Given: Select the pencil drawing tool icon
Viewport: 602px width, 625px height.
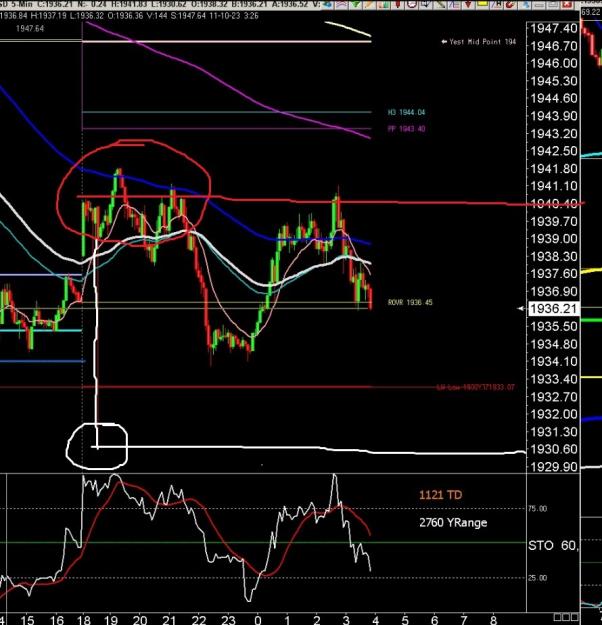Looking at the screenshot, I should tap(369, 4).
